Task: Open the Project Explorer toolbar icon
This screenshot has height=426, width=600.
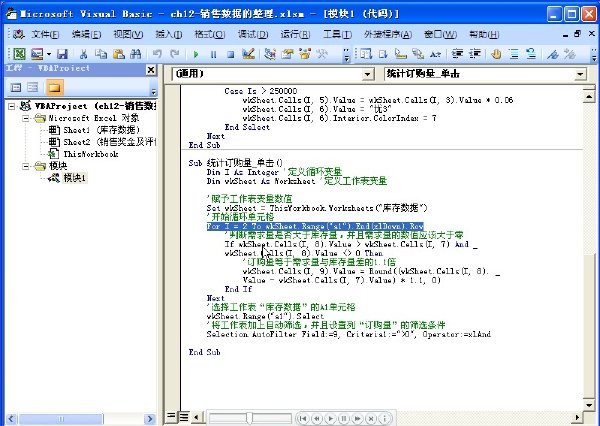Action: [x=270, y=54]
